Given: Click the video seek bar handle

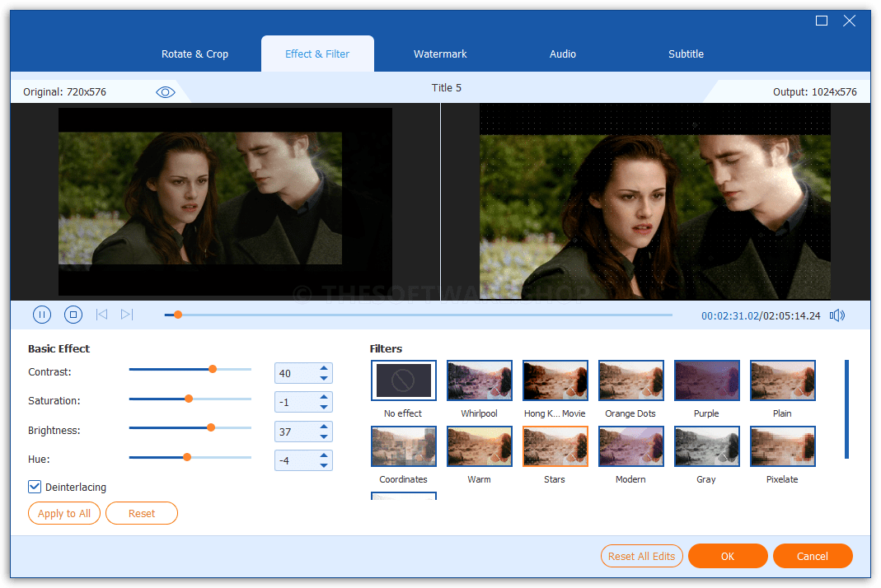Looking at the screenshot, I should [177, 315].
